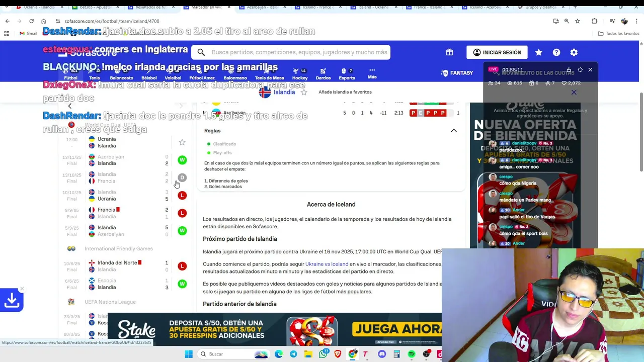This screenshot has height=362, width=644.
Task: Open the International Friendly Games heading
Action: [118, 248]
